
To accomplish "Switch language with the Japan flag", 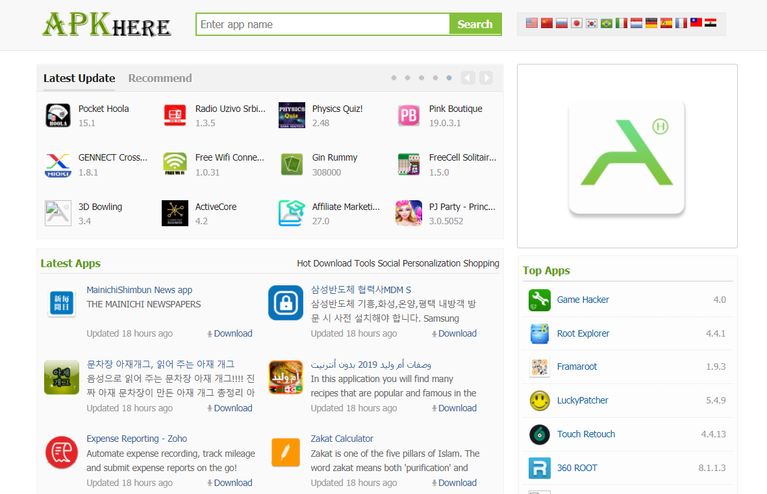I will point(577,23).
